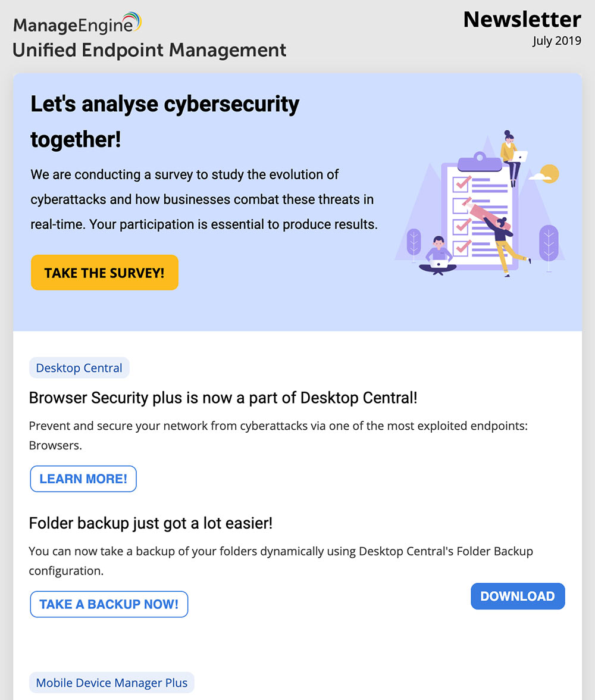
Task: Select the Mobile Device Manager Plus tag
Action: [x=112, y=683]
